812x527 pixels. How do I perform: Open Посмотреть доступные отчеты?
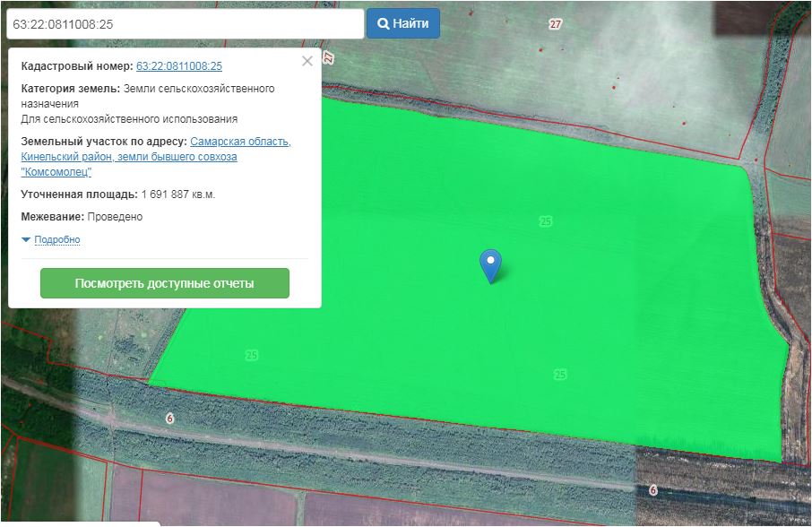(x=165, y=283)
